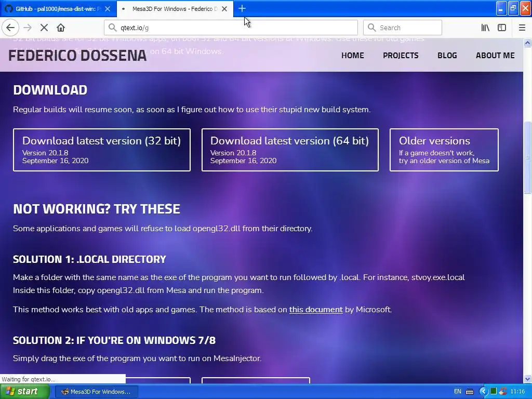Open the Older versions download box
532x399 pixels.
click(x=444, y=150)
